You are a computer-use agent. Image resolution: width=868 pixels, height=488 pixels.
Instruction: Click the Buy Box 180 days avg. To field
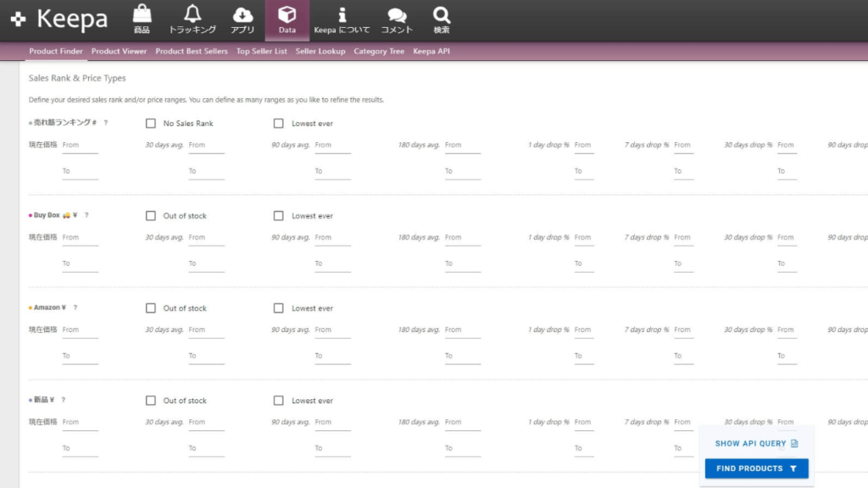pyautogui.click(x=463, y=264)
